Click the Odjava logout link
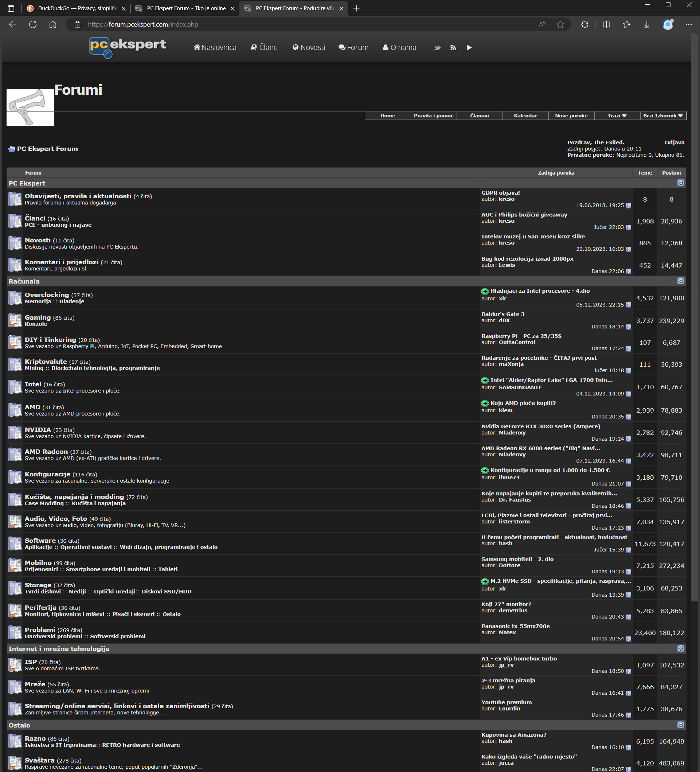Image resolution: width=700 pixels, height=772 pixels. pos(674,143)
